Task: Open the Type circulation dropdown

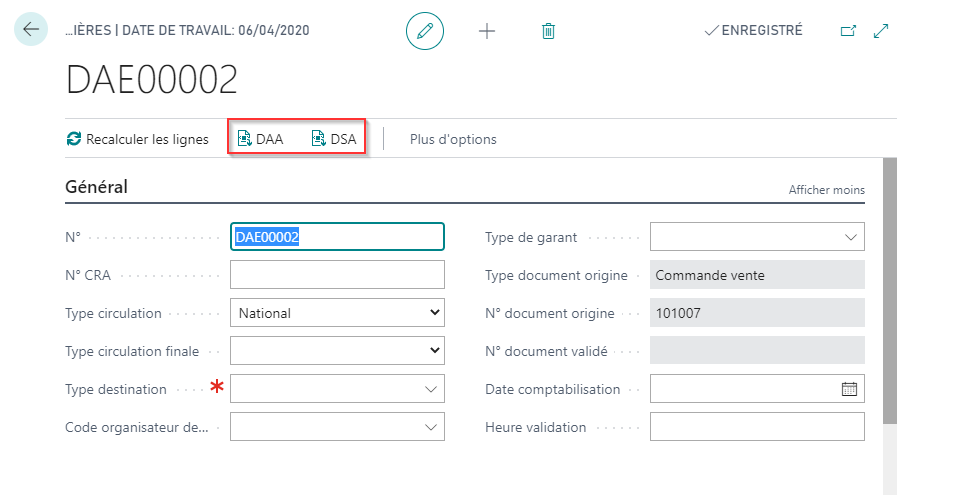Action: [x=337, y=313]
